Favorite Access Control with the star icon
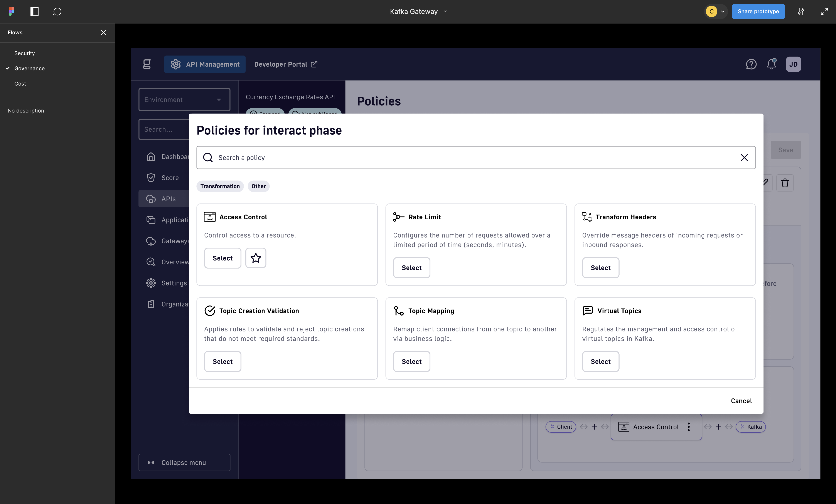 [x=256, y=258]
